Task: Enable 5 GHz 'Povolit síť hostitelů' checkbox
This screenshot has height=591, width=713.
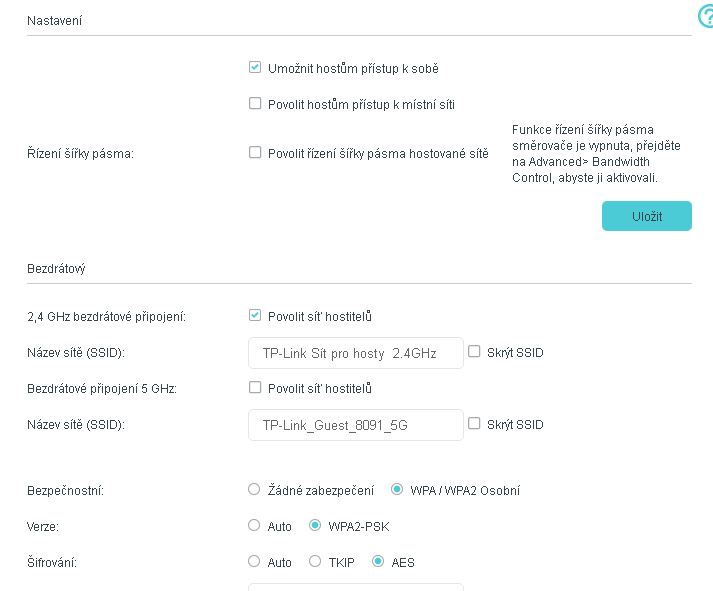Action: click(255, 388)
